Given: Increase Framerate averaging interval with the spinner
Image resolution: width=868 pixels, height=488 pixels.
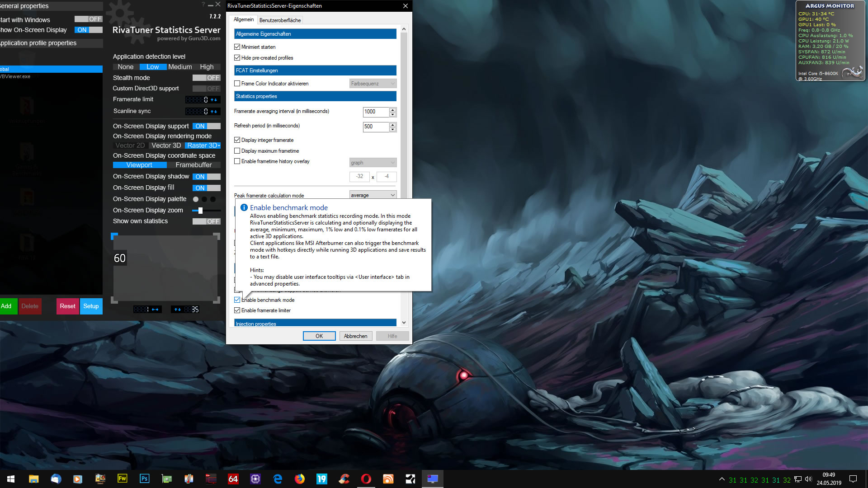Looking at the screenshot, I should (x=392, y=110).
